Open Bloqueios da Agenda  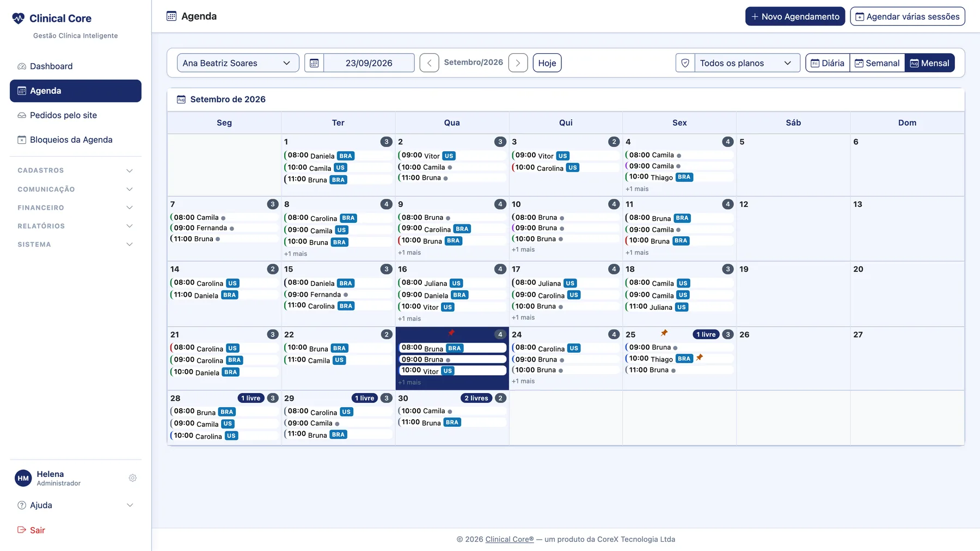75,140
